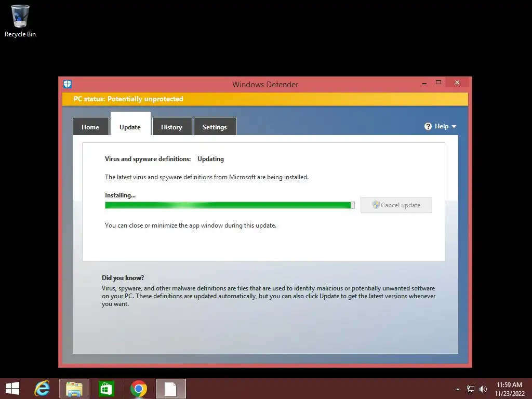This screenshot has width=532, height=399.
Task: Go to the Settings tab
Action: coord(215,127)
